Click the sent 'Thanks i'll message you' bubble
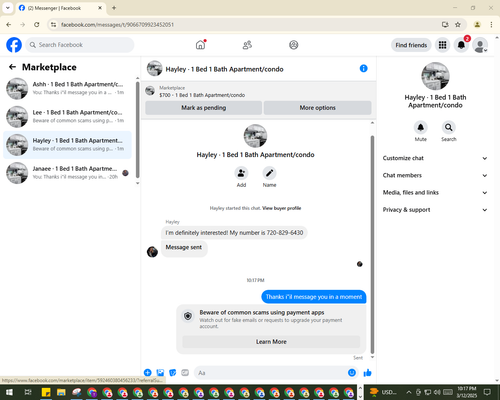The height and width of the screenshot is (400, 500). (314, 297)
